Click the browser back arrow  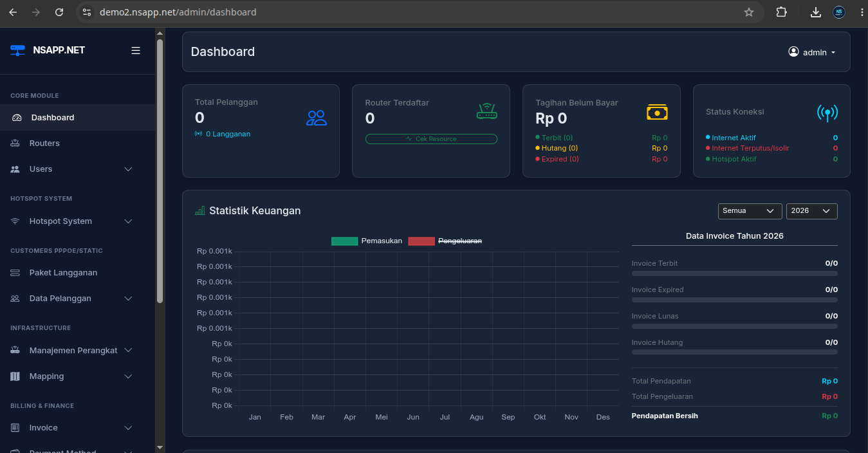pos(13,12)
